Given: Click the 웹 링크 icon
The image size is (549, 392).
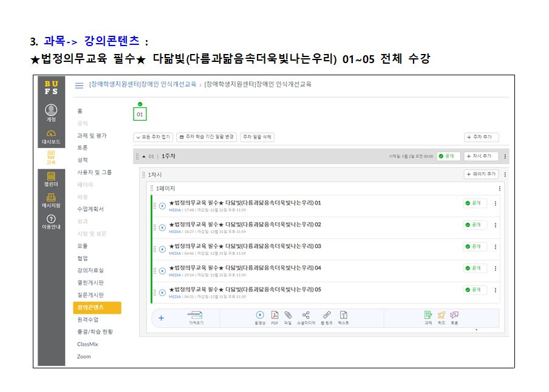Looking at the screenshot, I should [x=326, y=315].
